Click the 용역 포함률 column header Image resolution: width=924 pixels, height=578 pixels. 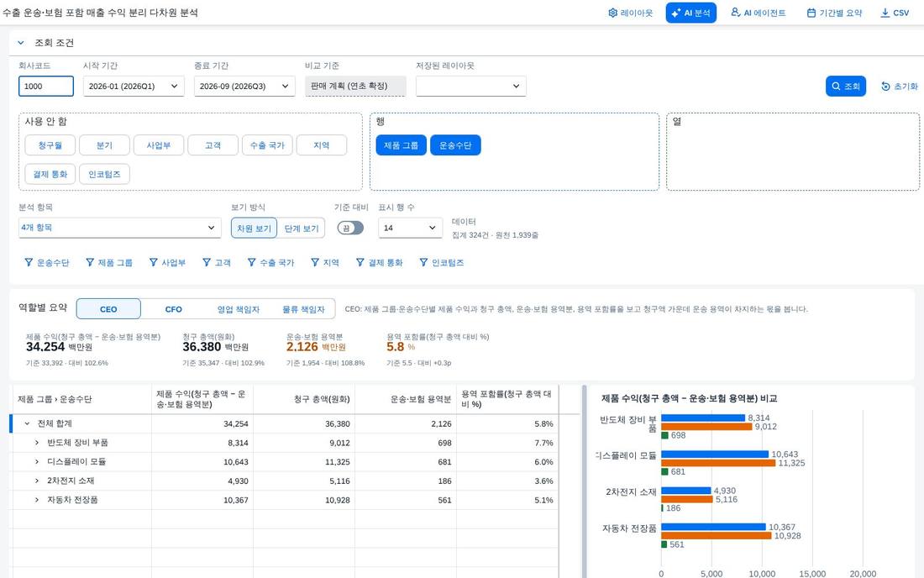point(507,399)
